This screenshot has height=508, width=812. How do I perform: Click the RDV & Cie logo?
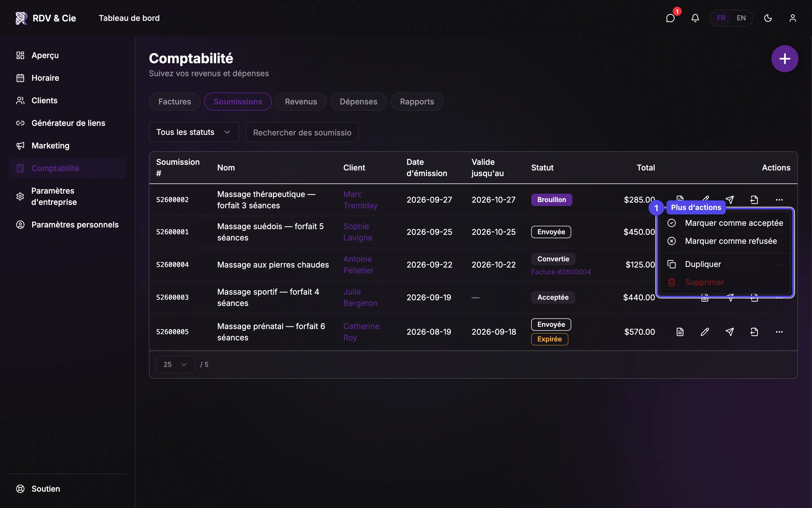46,18
